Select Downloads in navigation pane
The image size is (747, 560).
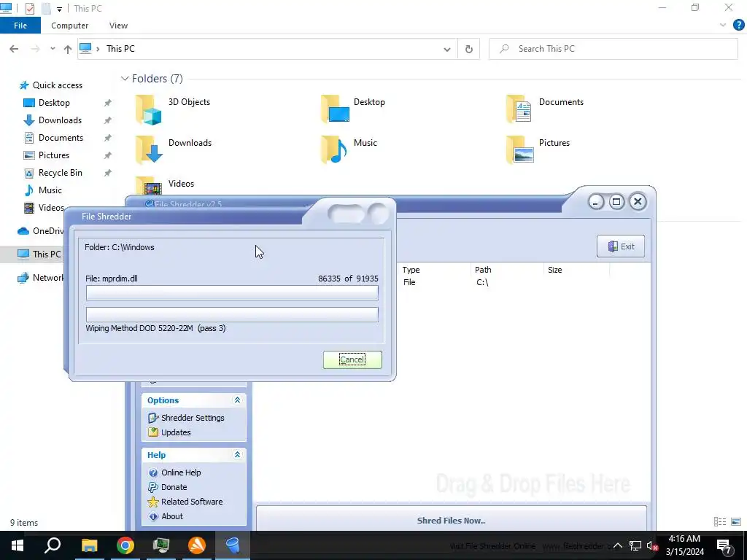pos(60,120)
